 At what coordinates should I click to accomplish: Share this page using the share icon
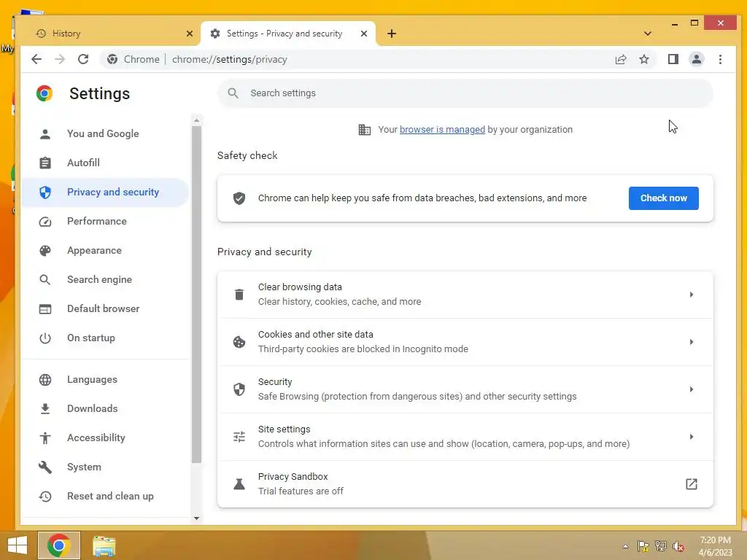[x=621, y=59]
